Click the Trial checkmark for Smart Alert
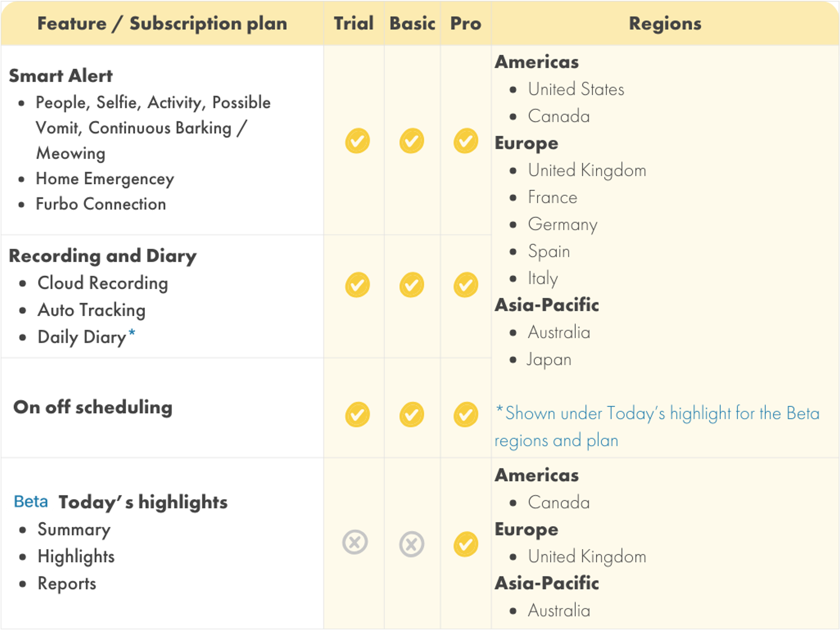Screen dimensions: 840x630 [x=357, y=141]
